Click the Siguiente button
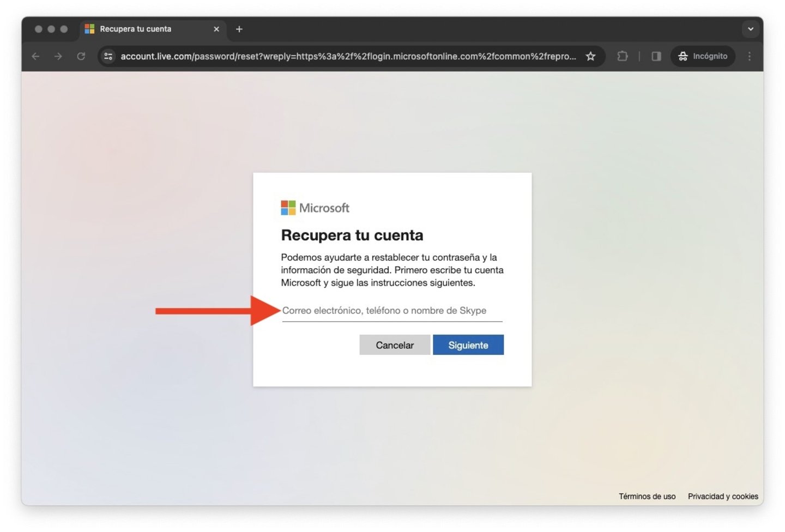The height and width of the screenshot is (532, 785). tap(468, 345)
